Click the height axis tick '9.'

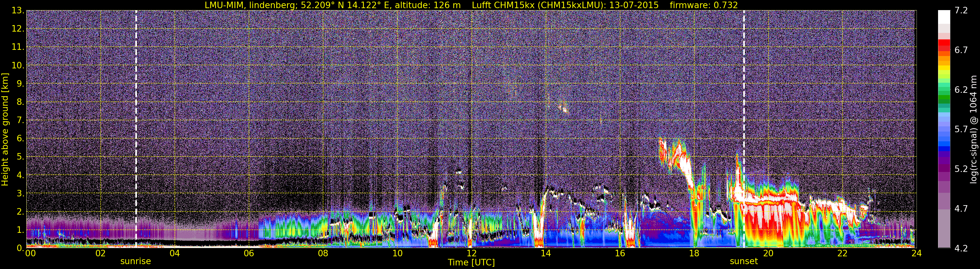pyautogui.click(x=20, y=84)
